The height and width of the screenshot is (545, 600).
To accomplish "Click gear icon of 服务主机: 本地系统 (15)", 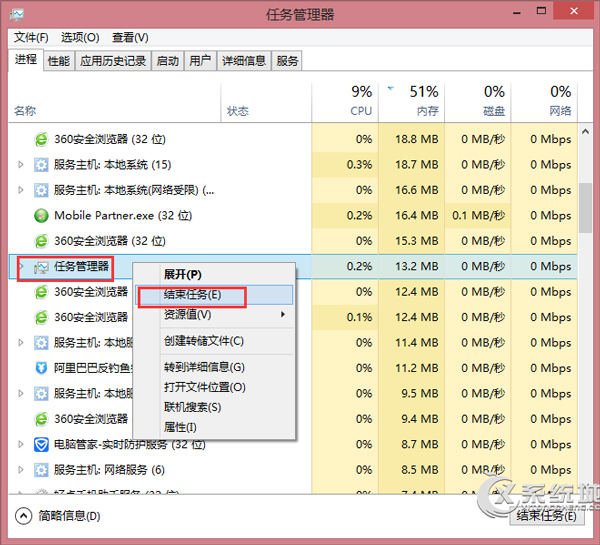I will coord(41,165).
